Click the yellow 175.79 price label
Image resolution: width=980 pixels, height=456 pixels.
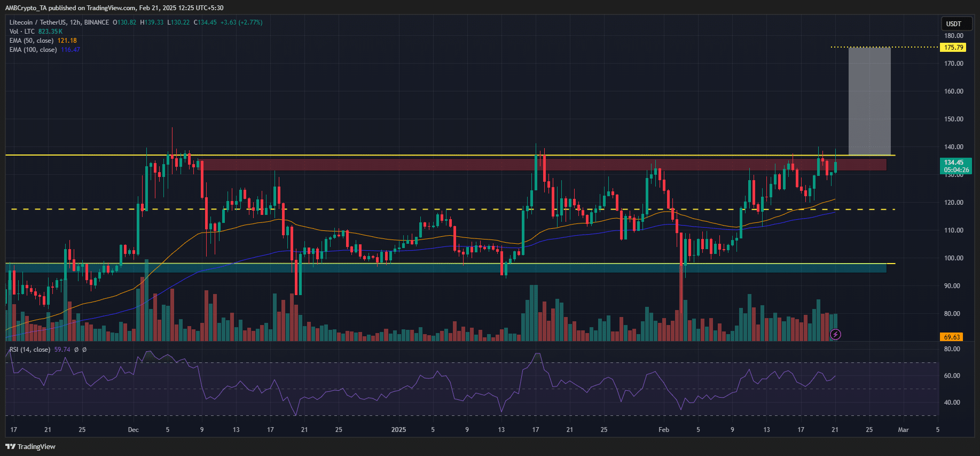953,48
